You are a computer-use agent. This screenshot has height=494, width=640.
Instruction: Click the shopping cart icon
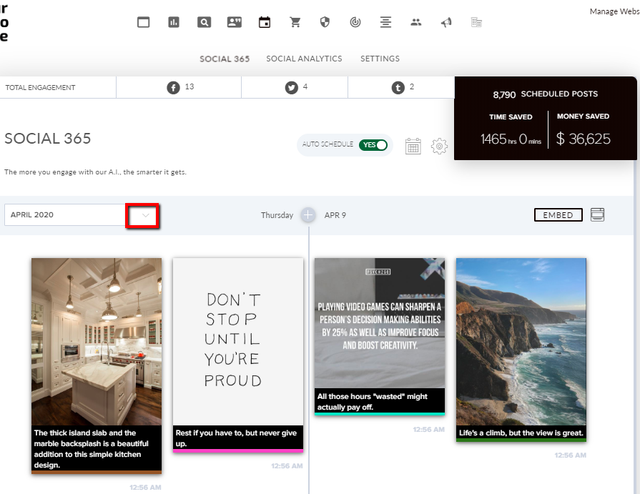pos(295,22)
